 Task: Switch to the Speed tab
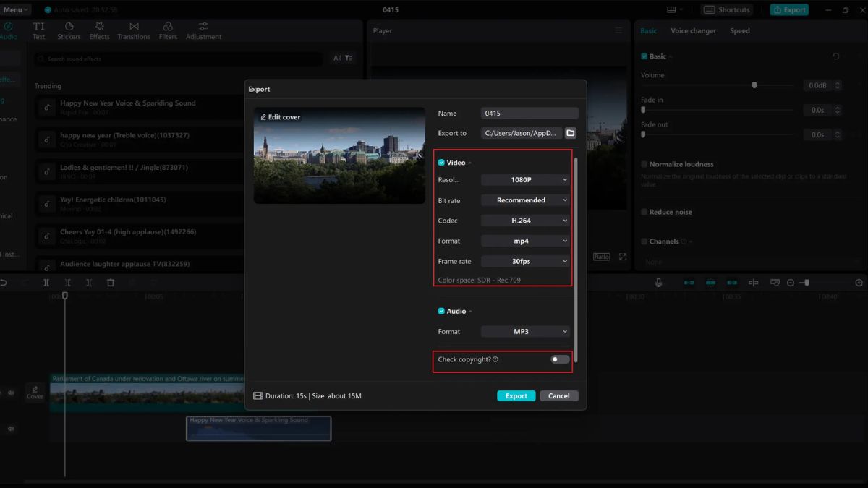739,30
